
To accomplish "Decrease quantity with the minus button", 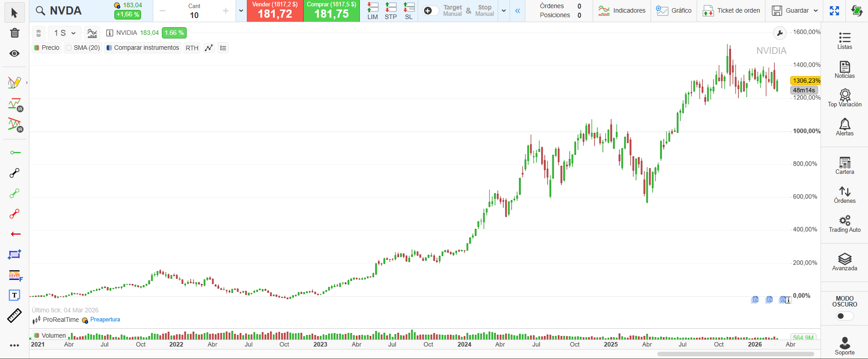I will pyautogui.click(x=163, y=11).
